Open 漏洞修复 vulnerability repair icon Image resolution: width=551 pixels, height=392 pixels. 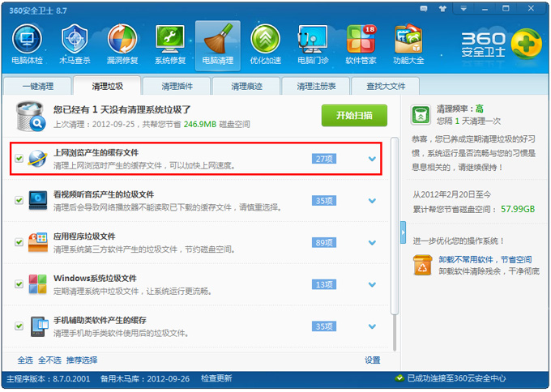[122, 45]
